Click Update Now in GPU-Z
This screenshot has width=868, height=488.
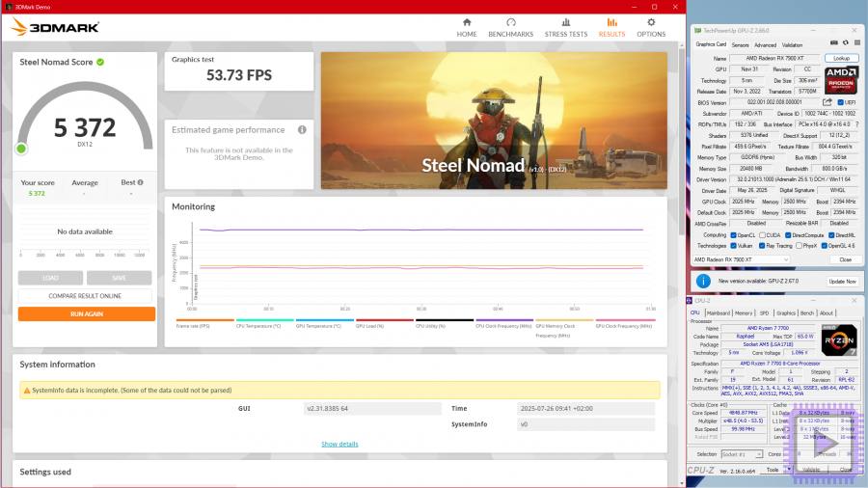coord(842,282)
